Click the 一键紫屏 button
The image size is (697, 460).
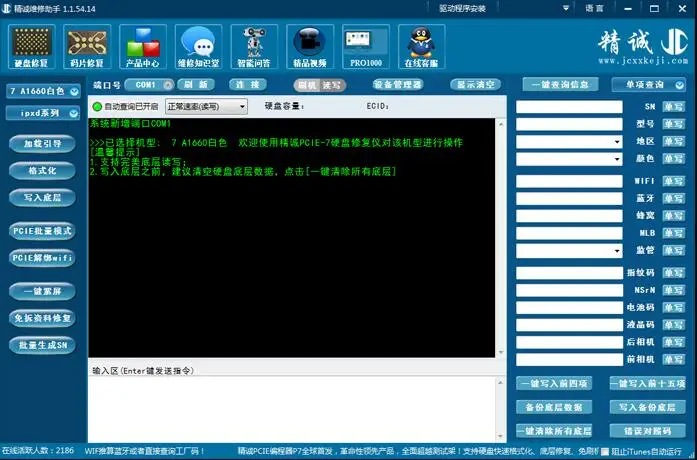[x=42, y=292]
